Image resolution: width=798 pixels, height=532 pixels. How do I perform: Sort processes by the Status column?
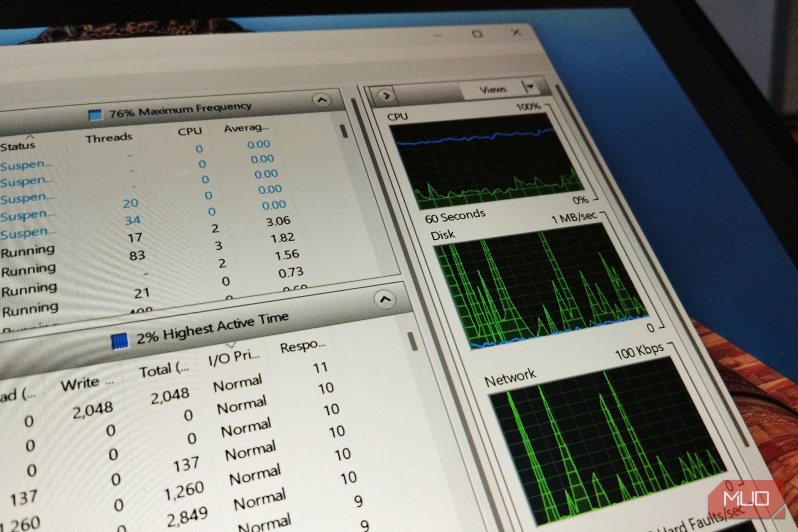[x=18, y=146]
